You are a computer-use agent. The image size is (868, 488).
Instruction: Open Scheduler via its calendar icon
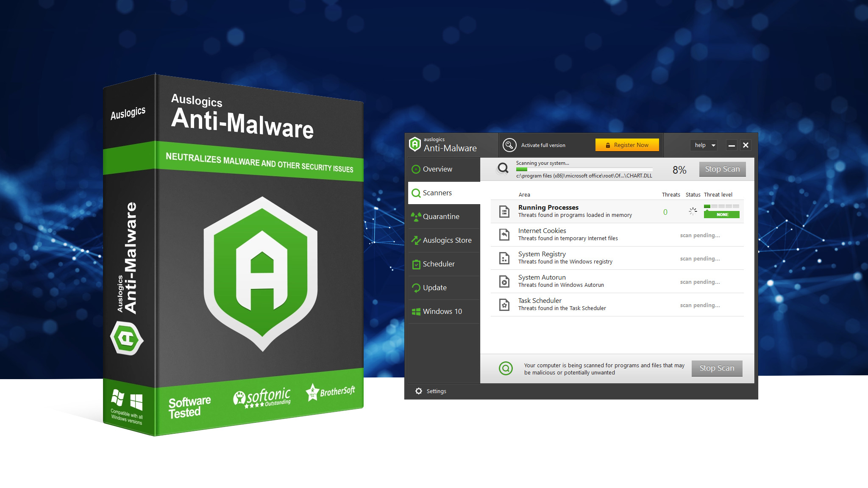pos(417,264)
